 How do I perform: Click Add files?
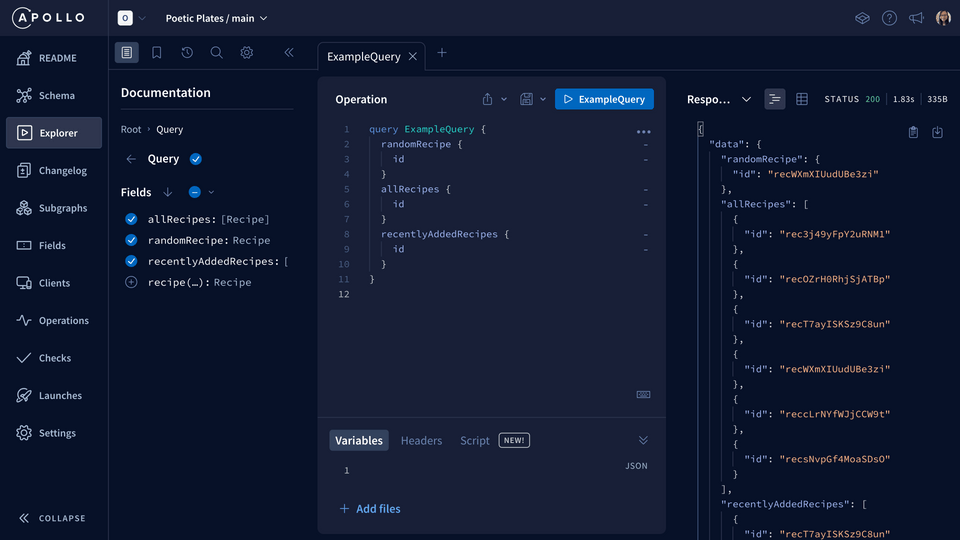pyautogui.click(x=370, y=509)
